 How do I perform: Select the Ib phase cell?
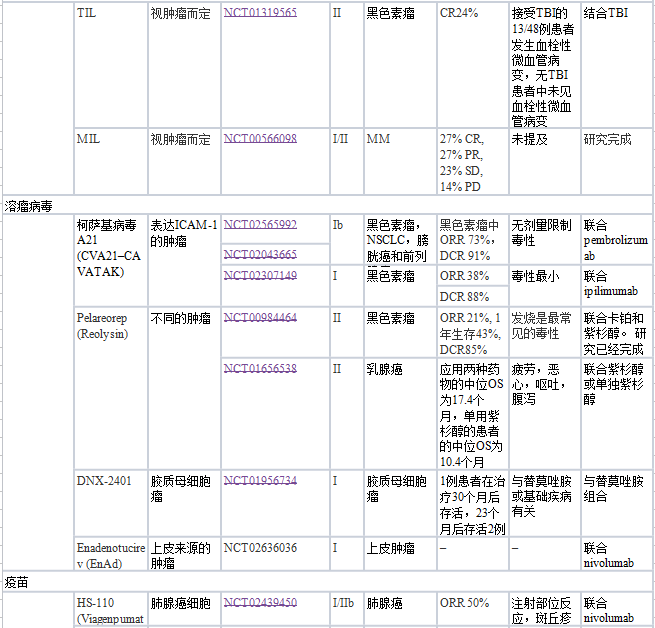point(347,239)
